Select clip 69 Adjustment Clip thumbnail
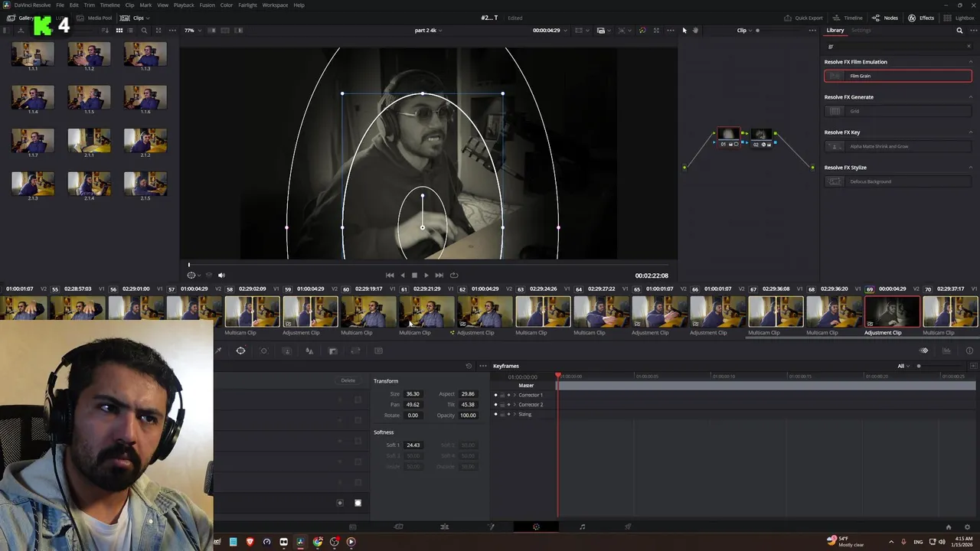The height and width of the screenshot is (551, 980). (892, 312)
